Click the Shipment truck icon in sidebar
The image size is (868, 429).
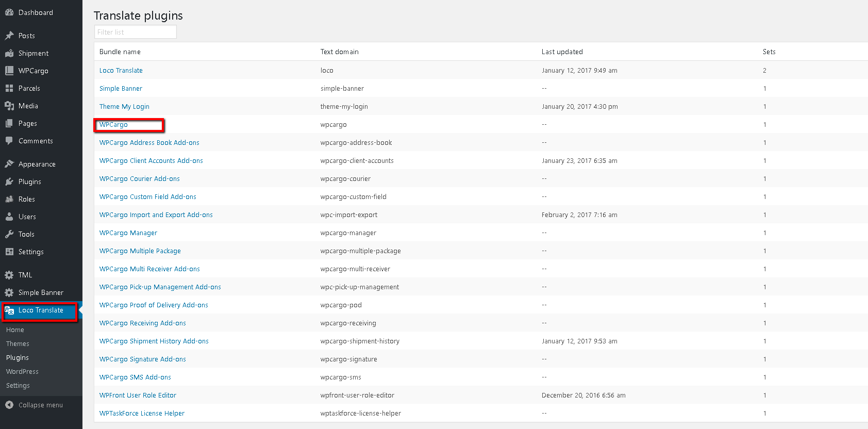click(x=9, y=53)
